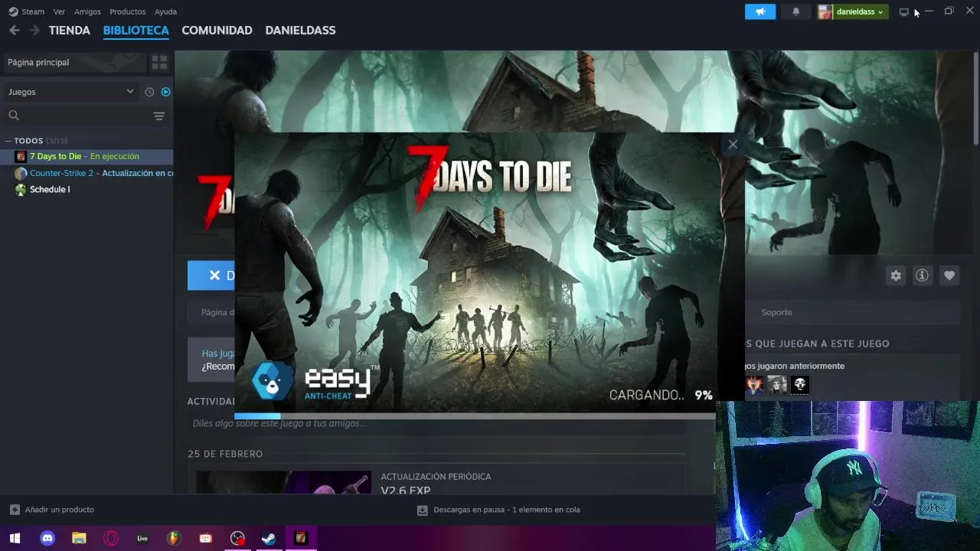Click the activity comment input field
Image resolution: width=980 pixels, height=551 pixels.
(436, 423)
